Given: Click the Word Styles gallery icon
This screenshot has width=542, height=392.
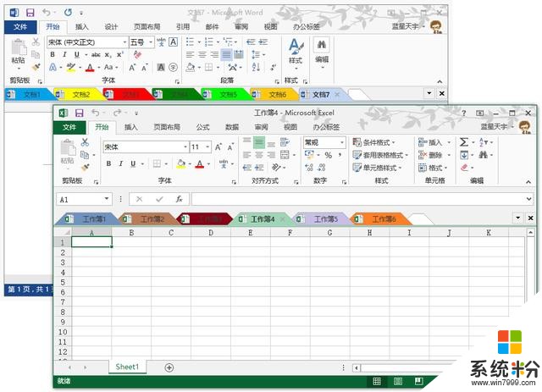Looking at the screenshot, I should (x=296, y=47).
